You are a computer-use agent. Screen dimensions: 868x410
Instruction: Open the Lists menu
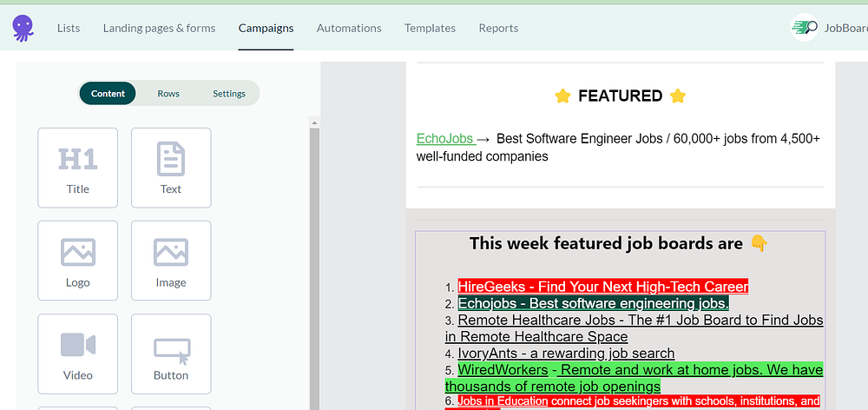click(69, 28)
